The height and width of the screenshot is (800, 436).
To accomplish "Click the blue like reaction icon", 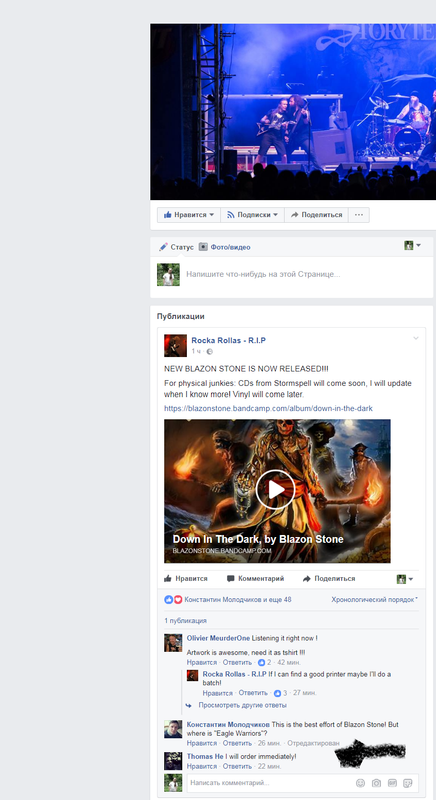I will pos(169,599).
